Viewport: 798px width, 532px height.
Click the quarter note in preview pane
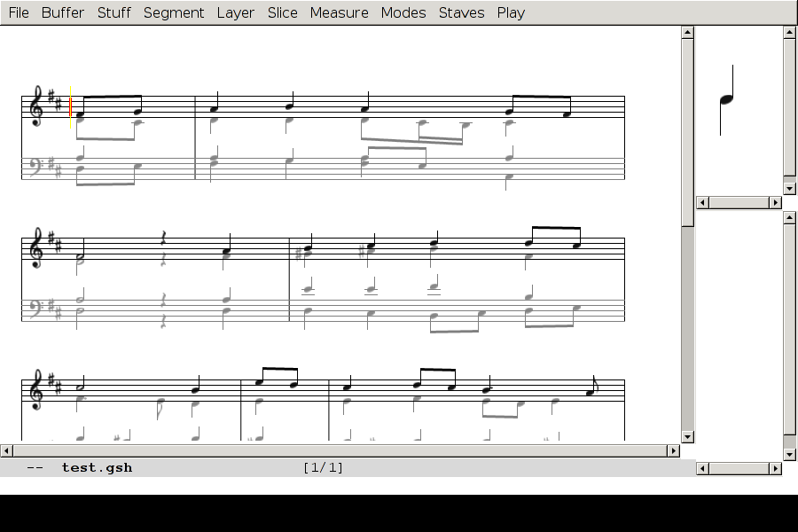point(727,98)
